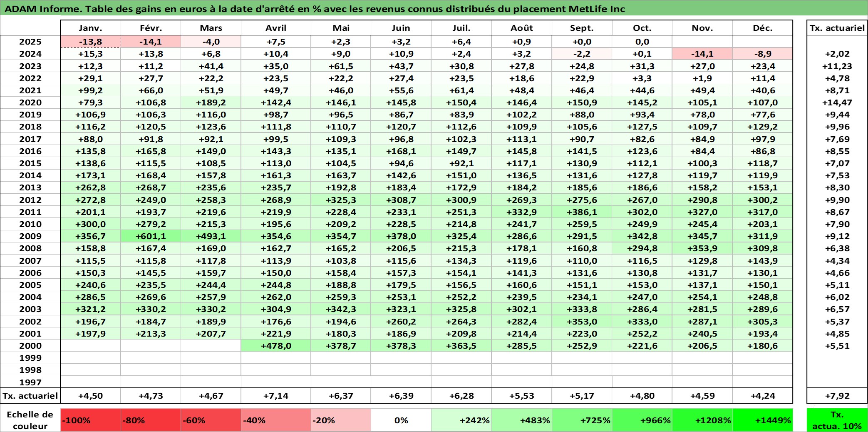The image size is (868, 432).
Task: Click the +966% color scale swatch
Action: (x=642, y=420)
